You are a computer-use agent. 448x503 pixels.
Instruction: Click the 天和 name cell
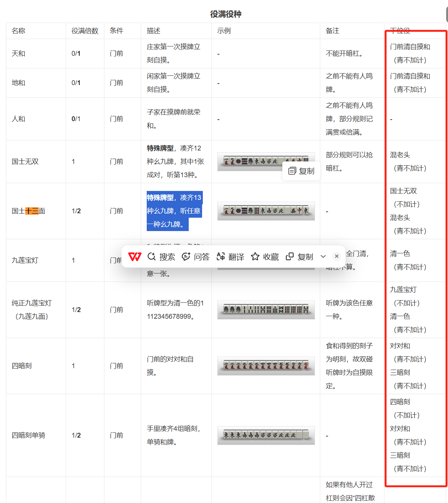click(x=19, y=53)
